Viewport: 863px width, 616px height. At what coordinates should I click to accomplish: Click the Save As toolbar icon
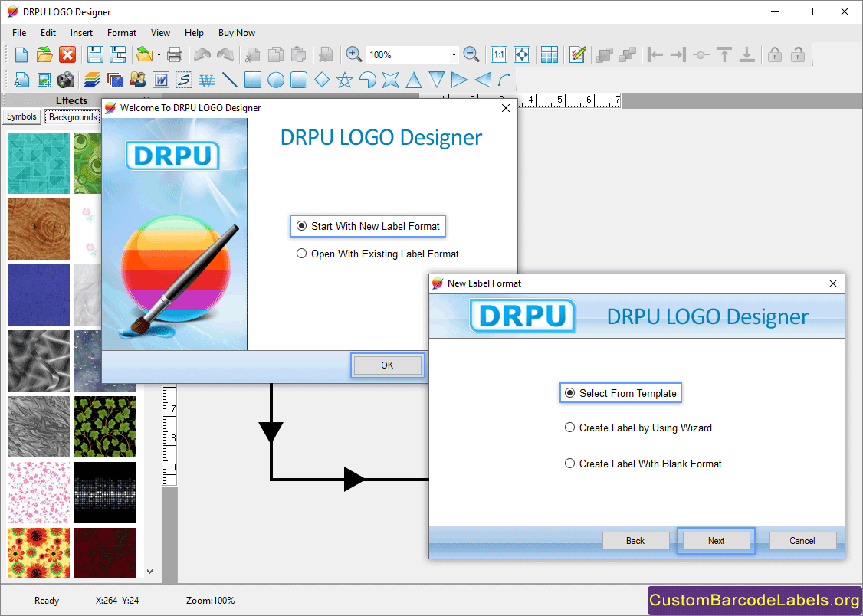pos(118,54)
